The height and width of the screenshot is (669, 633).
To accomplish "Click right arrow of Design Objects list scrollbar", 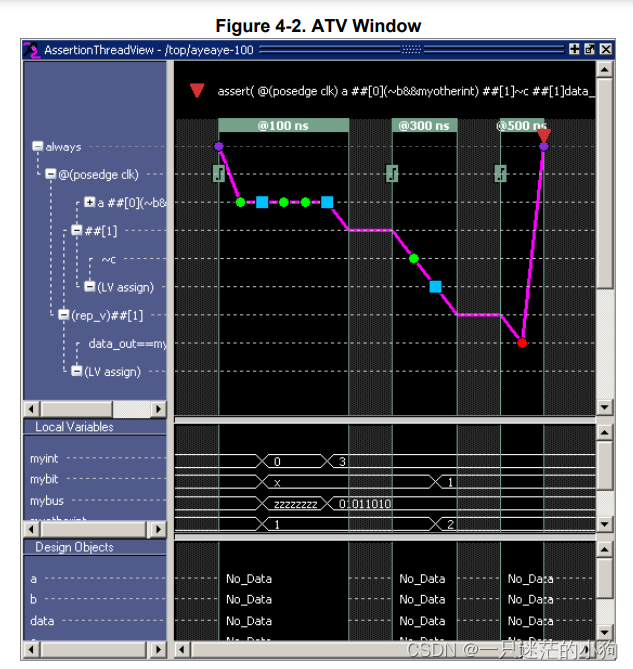I will click(x=159, y=650).
